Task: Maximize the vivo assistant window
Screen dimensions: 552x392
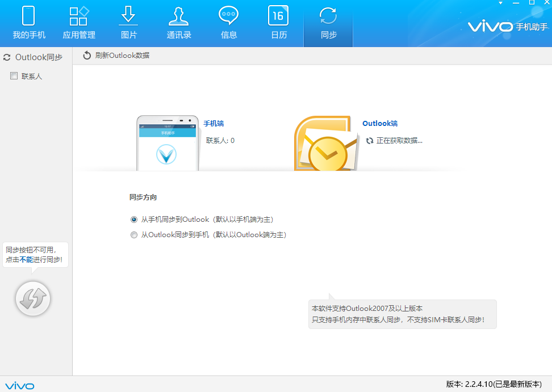Action: (532, 3)
